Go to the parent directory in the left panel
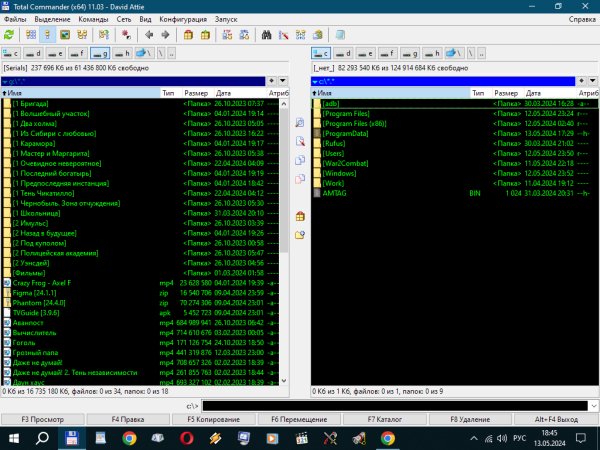Viewport: 600px width, 450px height. [x=172, y=54]
